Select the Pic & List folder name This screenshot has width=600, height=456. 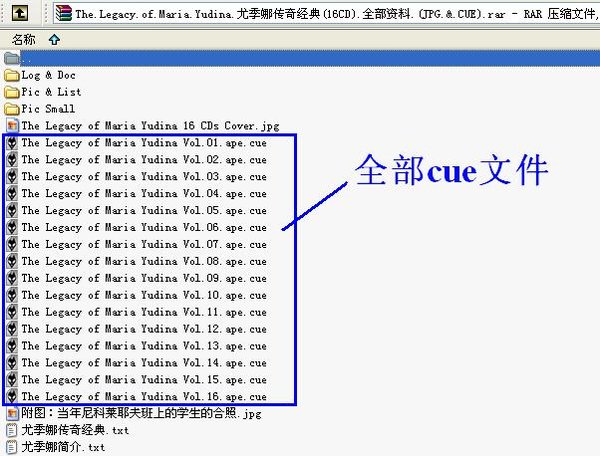click(x=51, y=92)
